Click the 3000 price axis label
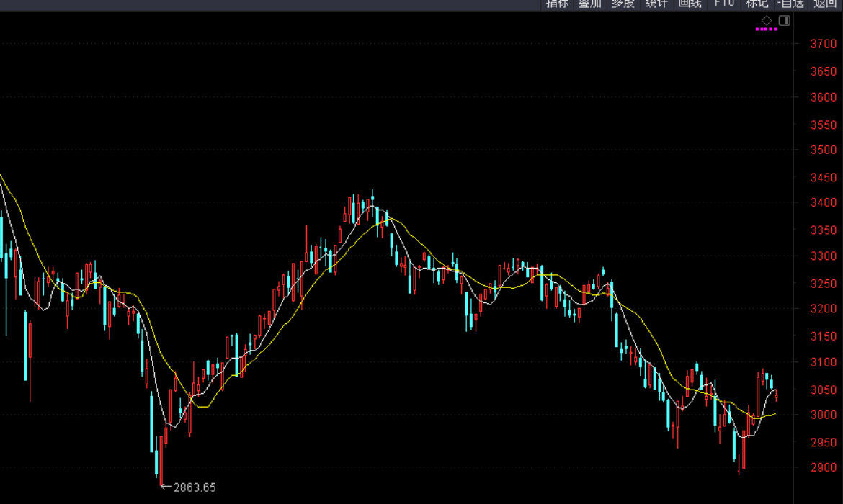 coord(824,415)
